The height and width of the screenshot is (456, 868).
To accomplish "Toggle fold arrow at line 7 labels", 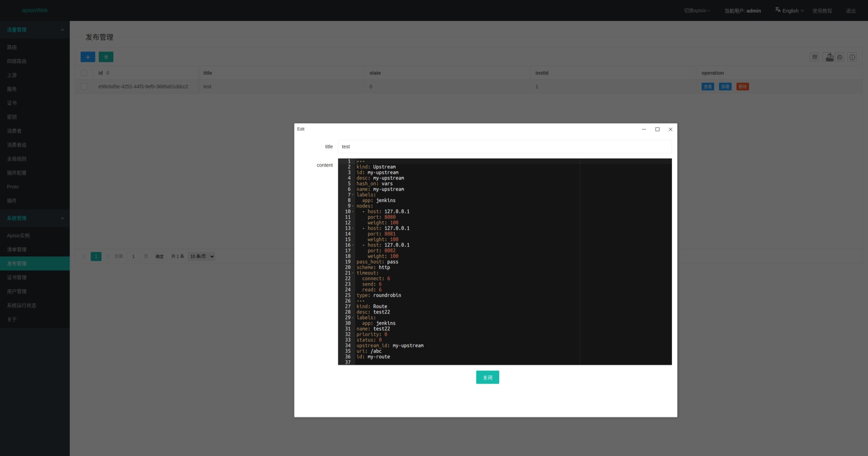I will point(353,195).
